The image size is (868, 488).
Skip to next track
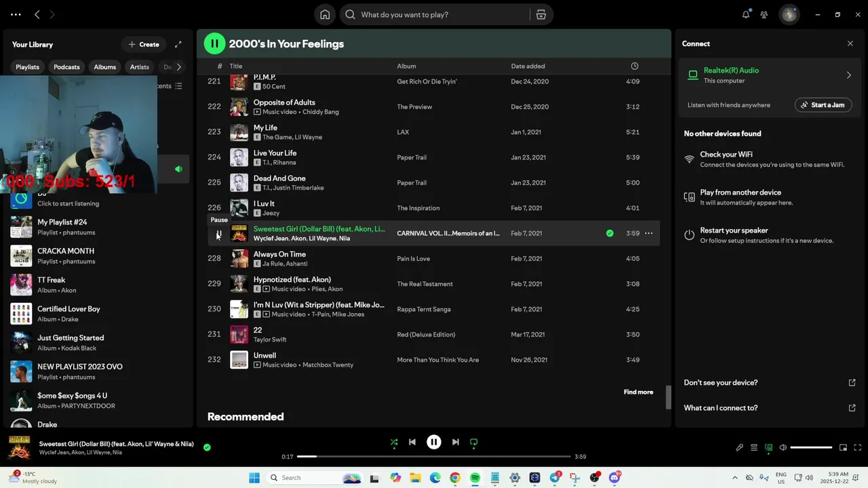coord(456,442)
